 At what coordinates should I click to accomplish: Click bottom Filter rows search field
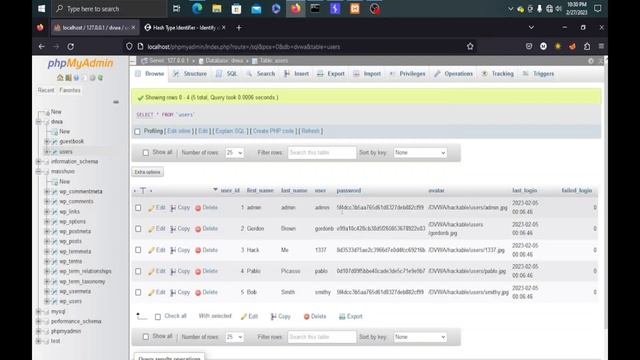[x=322, y=337]
